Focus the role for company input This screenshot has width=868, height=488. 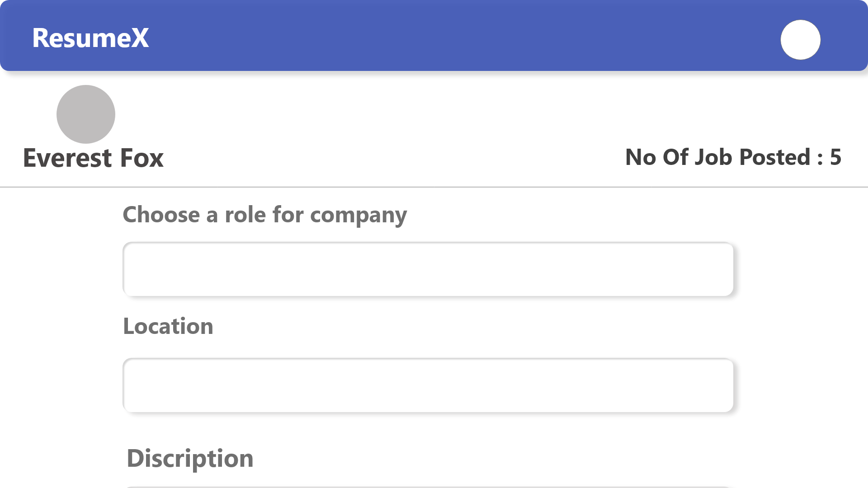pyautogui.click(x=428, y=269)
